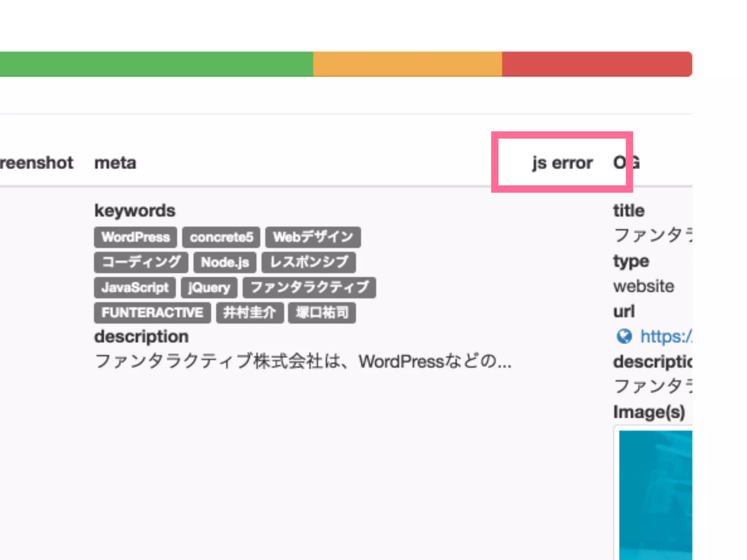Select the concrete5 keyword tag
The width and height of the screenshot is (747, 560).
(221, 237)
